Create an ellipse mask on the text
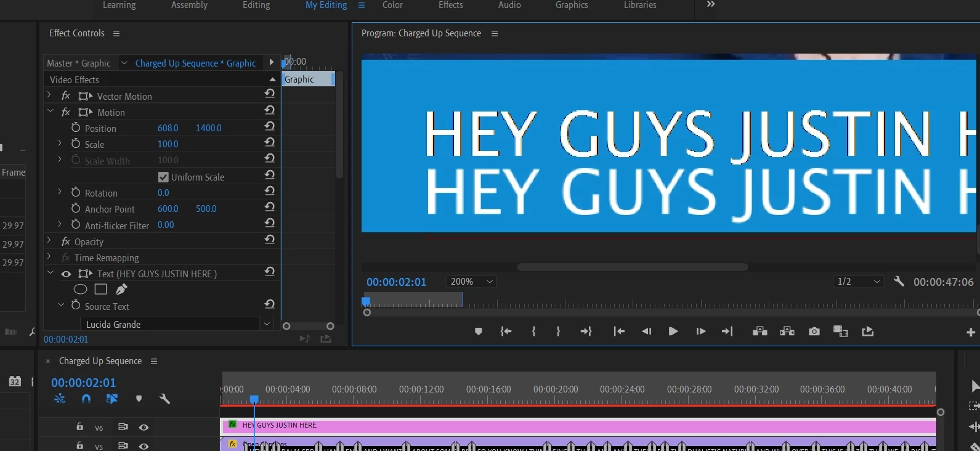 pyautogui.click(x=81, y=289)
